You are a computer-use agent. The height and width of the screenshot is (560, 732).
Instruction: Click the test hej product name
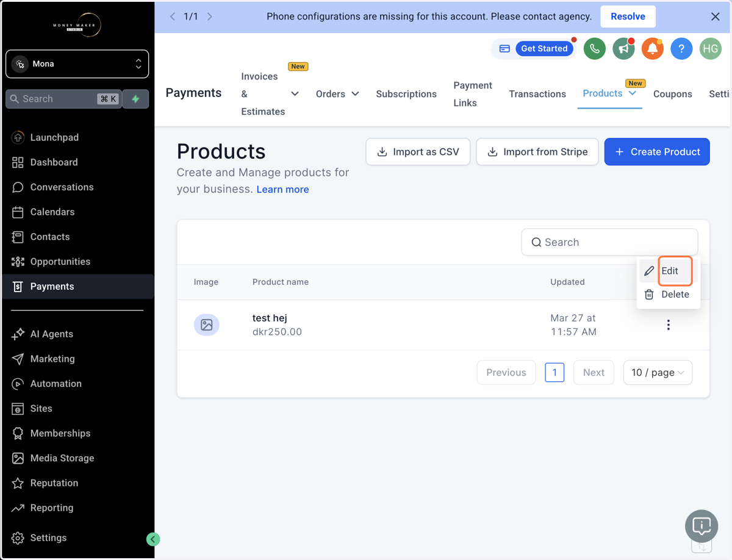[270, 318]
